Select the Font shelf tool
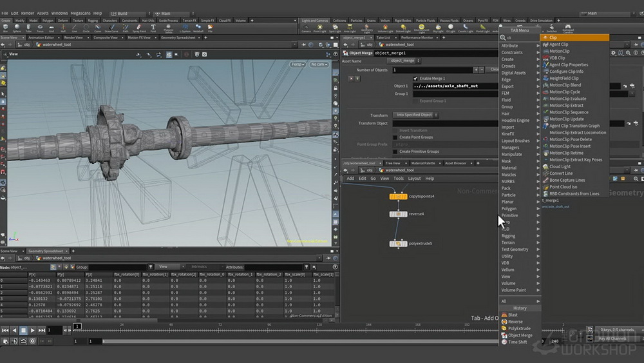 pos(153,28)
